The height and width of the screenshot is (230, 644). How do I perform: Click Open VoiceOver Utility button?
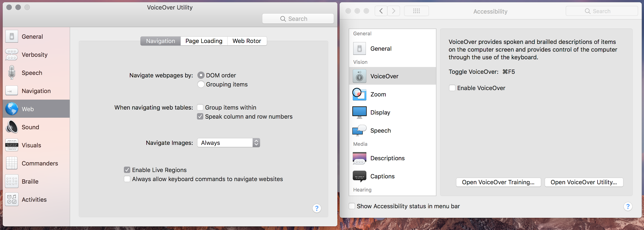coord(584,182)
